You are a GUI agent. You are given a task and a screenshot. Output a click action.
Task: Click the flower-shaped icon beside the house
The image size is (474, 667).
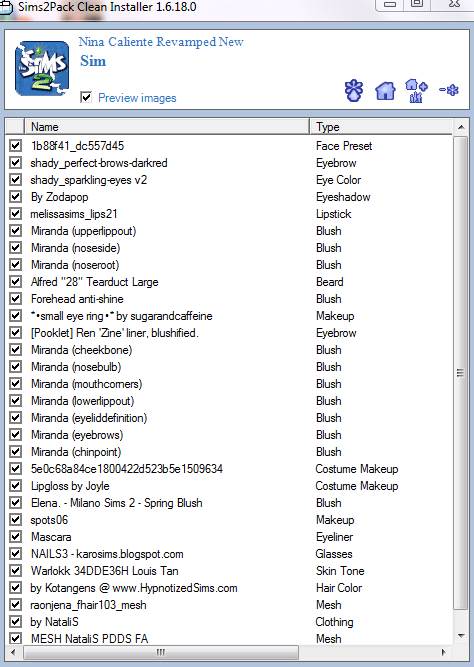coord(354,91)
